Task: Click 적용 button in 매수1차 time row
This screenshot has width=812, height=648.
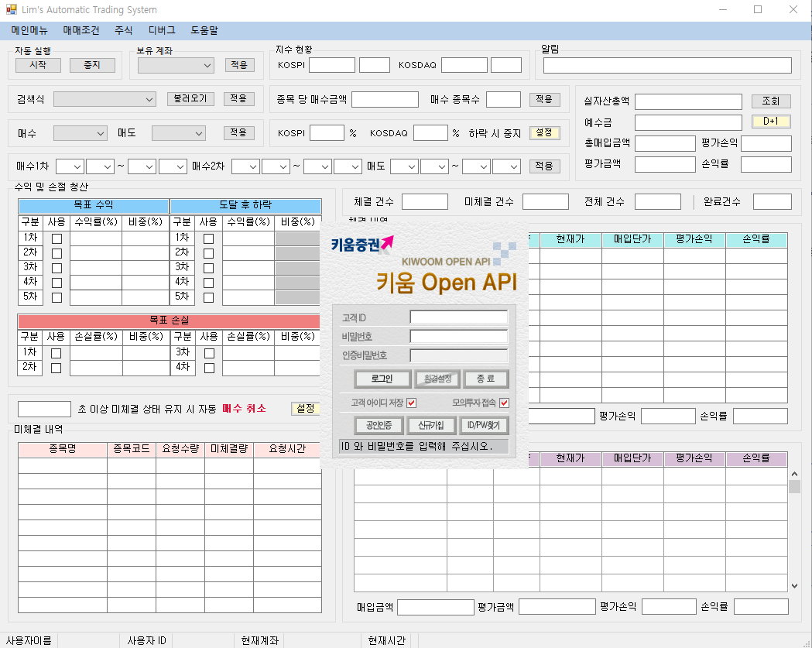Action: pos(544,166)
